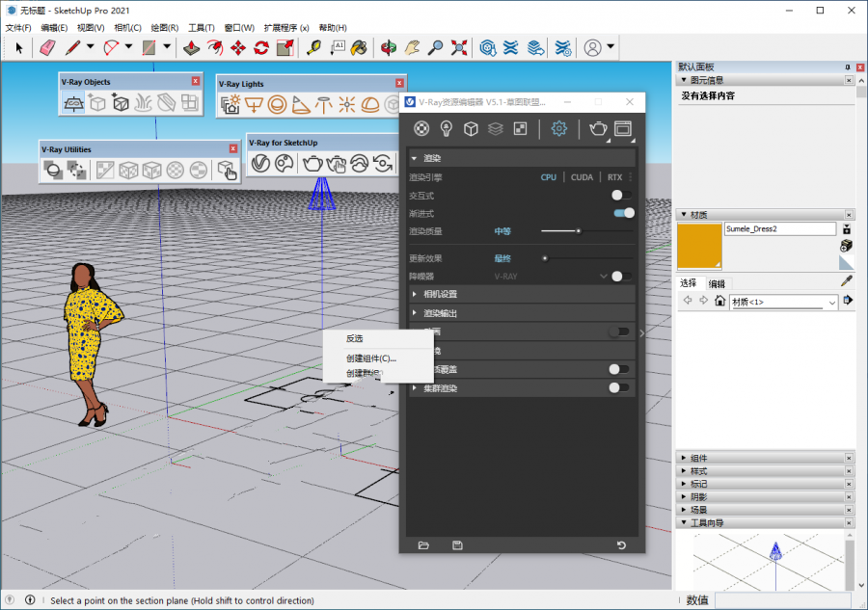The width and height of the screenshot is (868, 610).
Task: Click the create material button
Action: 847,246
